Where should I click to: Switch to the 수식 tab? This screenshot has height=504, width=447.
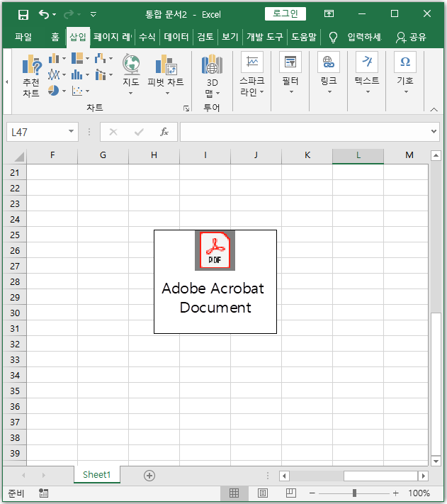click(147, 37)
